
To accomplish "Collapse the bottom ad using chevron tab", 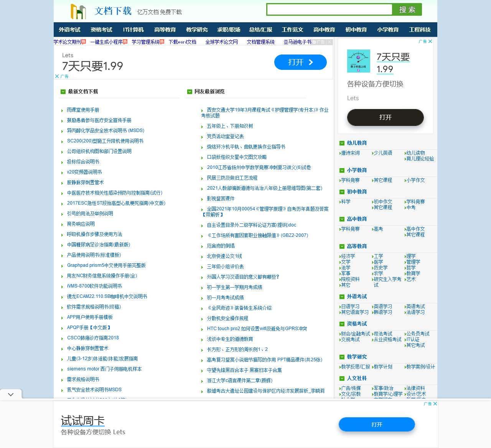I will [11, 394].
